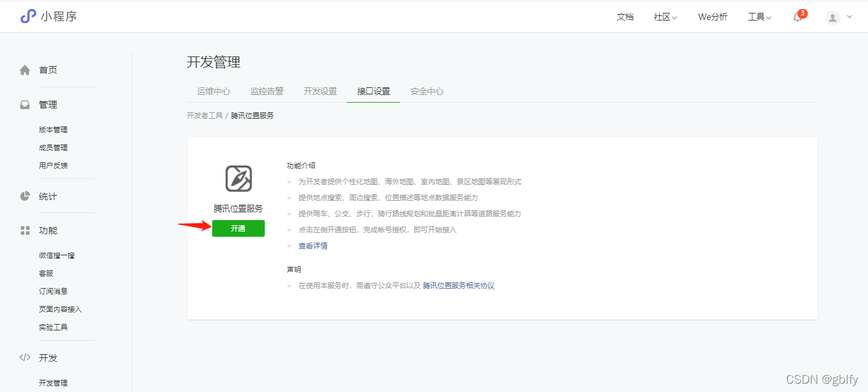Viewport: 868px width, 392px height.
Task: Switch to the 监控告警 tab
Action: 267,91
